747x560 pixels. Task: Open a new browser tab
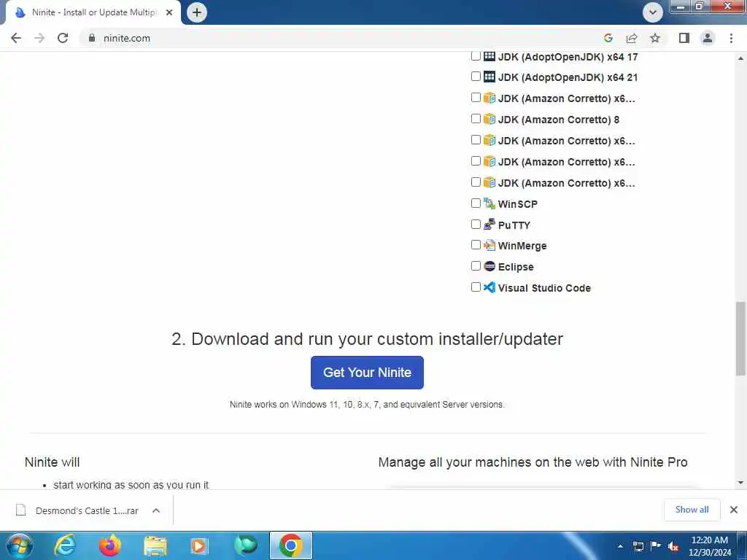[x=197, y=12]
